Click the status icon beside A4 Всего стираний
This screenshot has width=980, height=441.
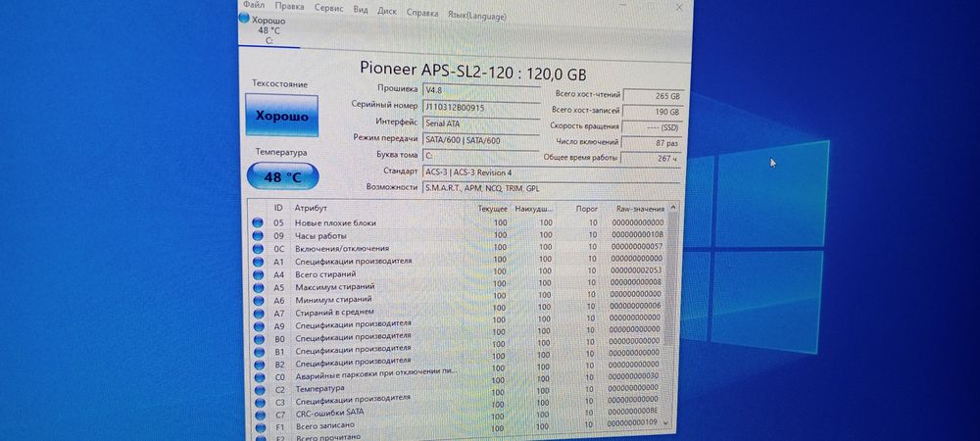click(x=258, y=274)
